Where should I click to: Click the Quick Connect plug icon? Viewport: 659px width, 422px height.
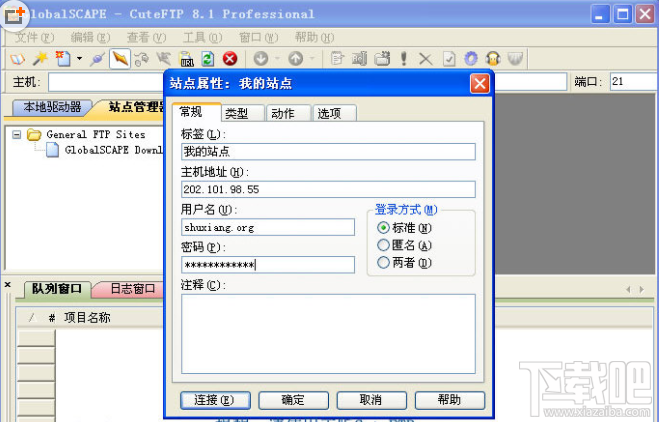pyautogui.click(x=97, y=59)
